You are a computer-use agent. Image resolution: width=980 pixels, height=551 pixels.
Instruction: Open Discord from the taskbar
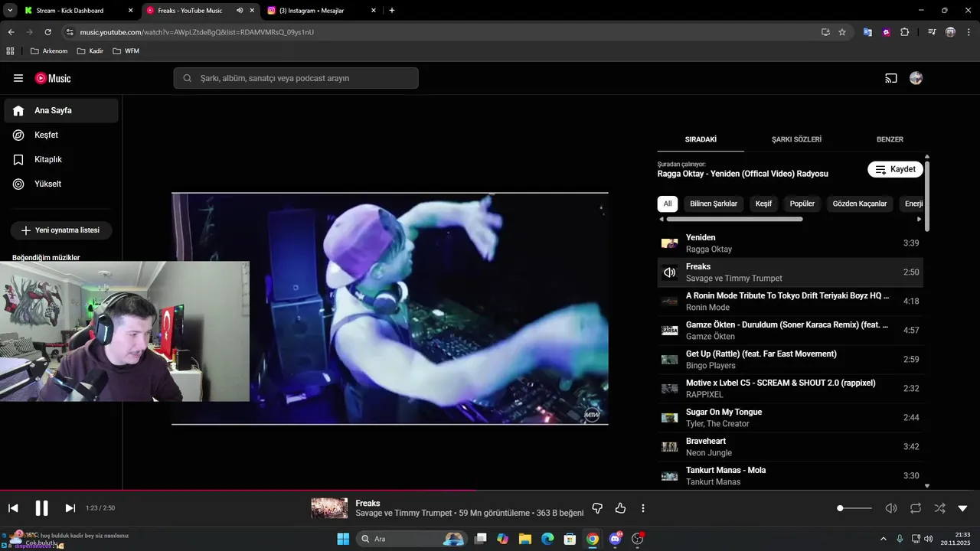[x=615, y=539]
